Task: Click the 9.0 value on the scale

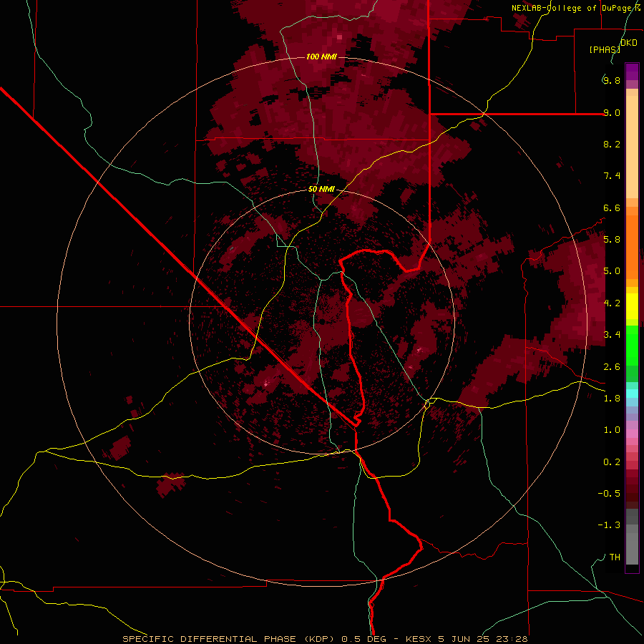Action: click(612, 112)
